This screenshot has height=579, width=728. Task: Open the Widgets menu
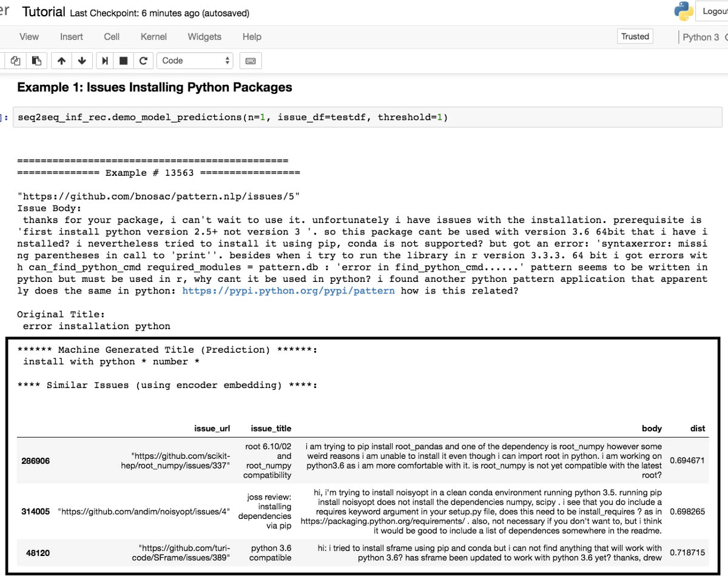point(204,36)
